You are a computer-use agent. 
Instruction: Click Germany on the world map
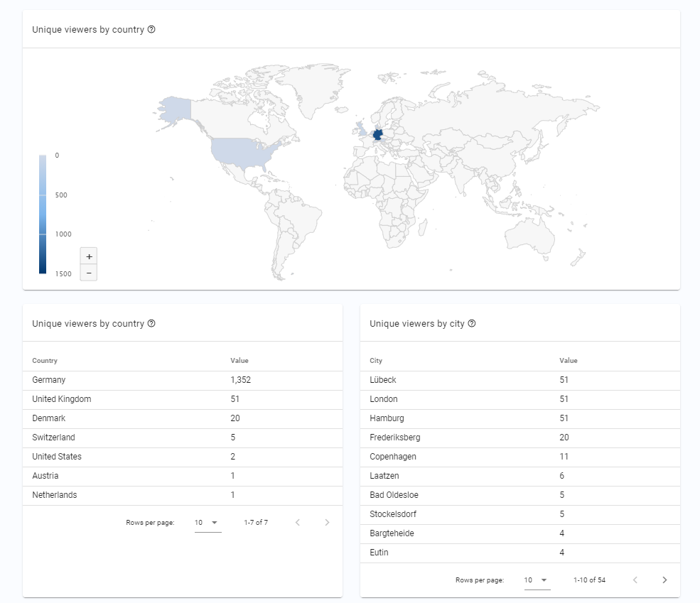(376, 134)
